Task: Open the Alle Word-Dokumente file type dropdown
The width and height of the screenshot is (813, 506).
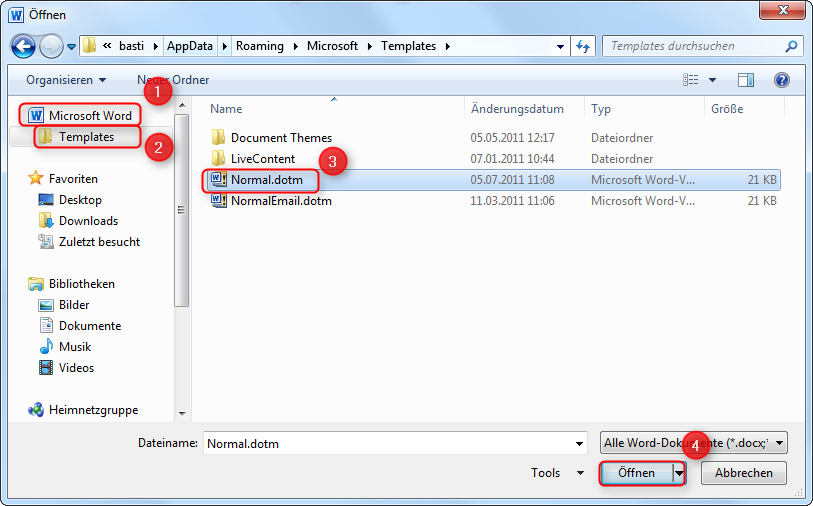Action: [694, 443]
